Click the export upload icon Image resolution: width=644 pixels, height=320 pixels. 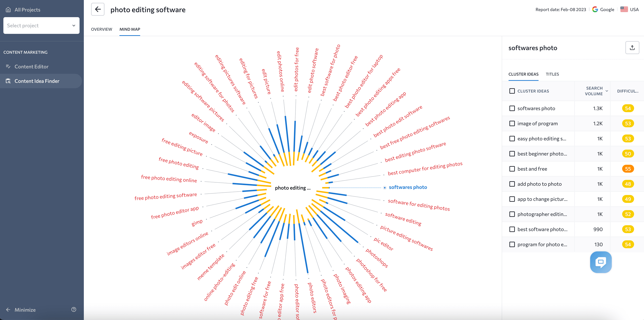point(632,48)
